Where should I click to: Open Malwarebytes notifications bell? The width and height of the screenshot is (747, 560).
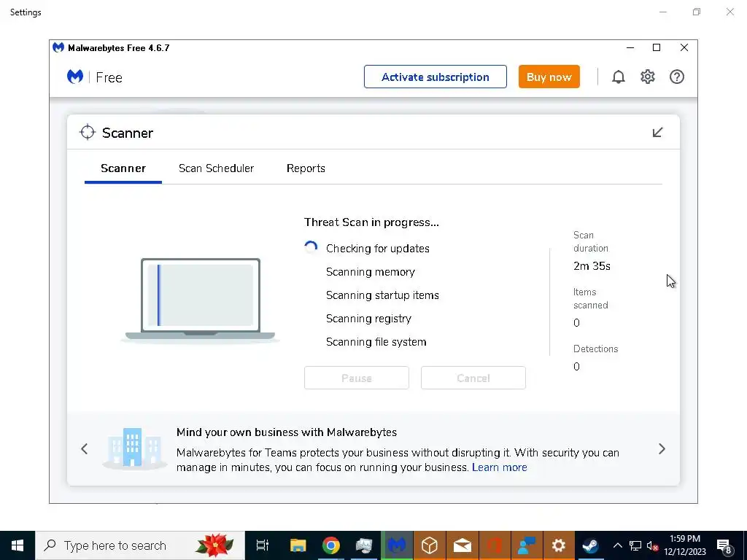pyautogui.click(x=618, y=77)
